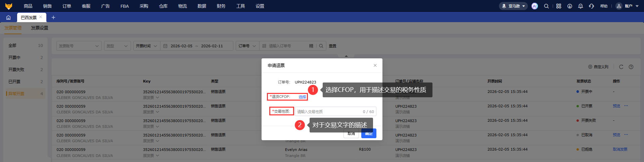Viewport: 644px width, 162px height.
Task: Click the 开票时间 column header
Action: (x=495, y=81)
